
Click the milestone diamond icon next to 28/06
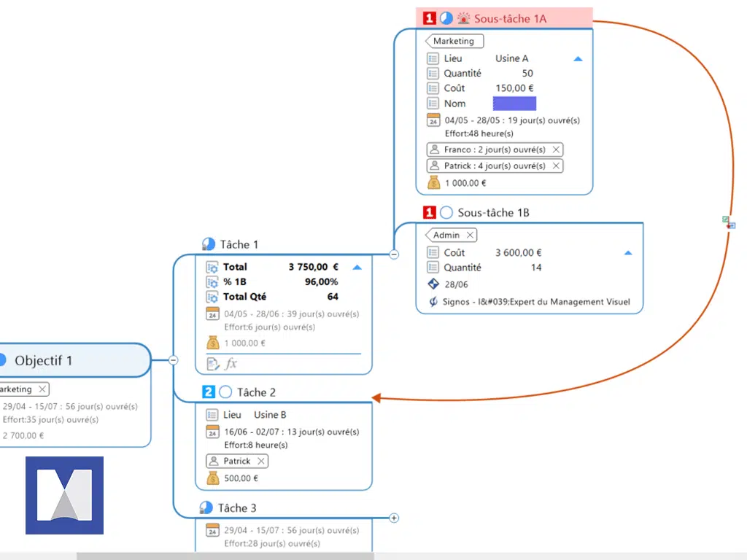(433, 284)
